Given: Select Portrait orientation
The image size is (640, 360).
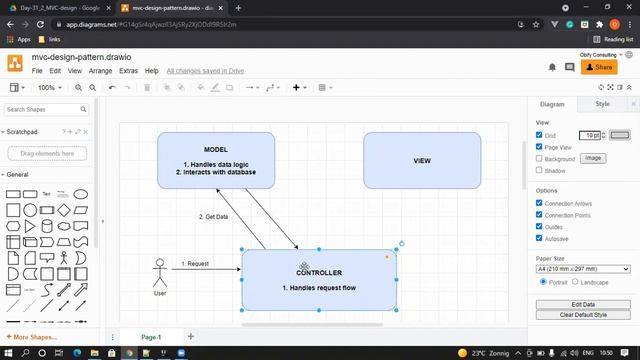Looking at the screenshot, I should pyautogui.click(x=543, y=282).
